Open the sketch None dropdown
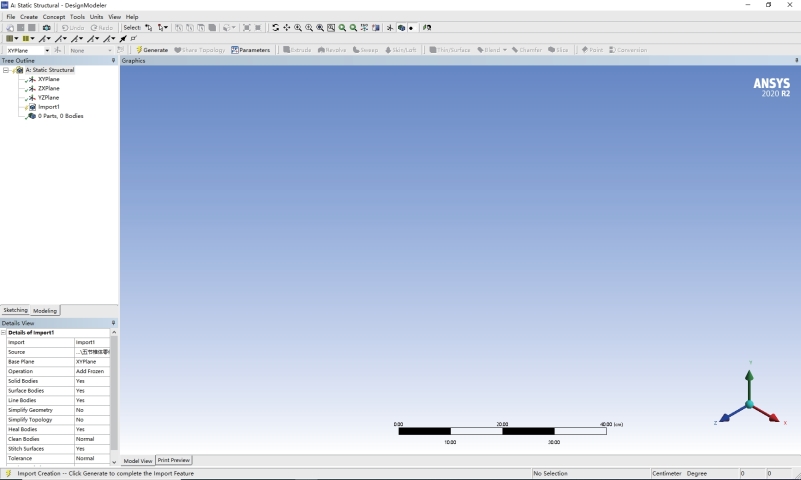The image size is (801, 480). coord(109,50)
